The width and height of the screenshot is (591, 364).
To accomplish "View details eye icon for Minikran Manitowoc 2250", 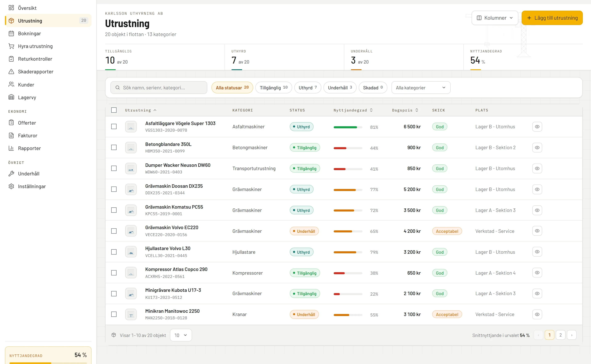I will click(537, 314).
